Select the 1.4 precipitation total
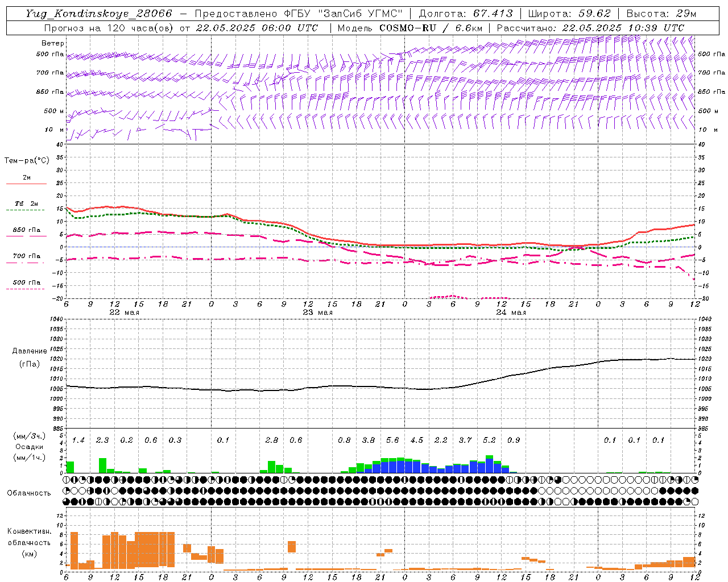 [x=78, y=440]
